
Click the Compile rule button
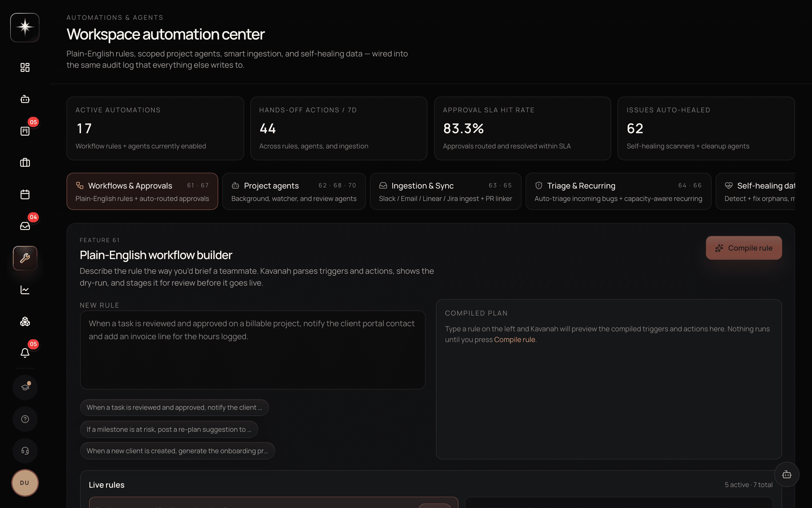tap(744, 248)
